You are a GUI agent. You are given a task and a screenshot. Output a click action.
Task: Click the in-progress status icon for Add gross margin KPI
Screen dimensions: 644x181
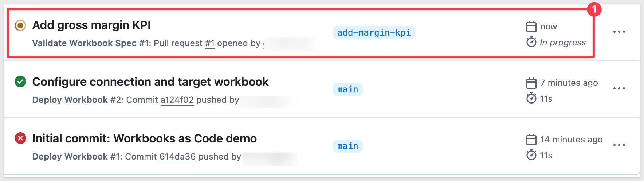[x=20, y=25]
